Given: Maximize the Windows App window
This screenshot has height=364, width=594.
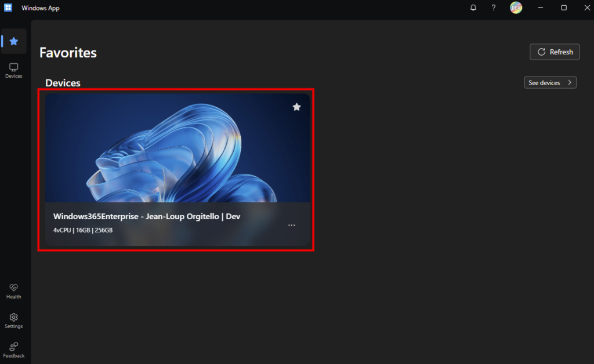Looking at the screenshot, I should click(563, 8).
